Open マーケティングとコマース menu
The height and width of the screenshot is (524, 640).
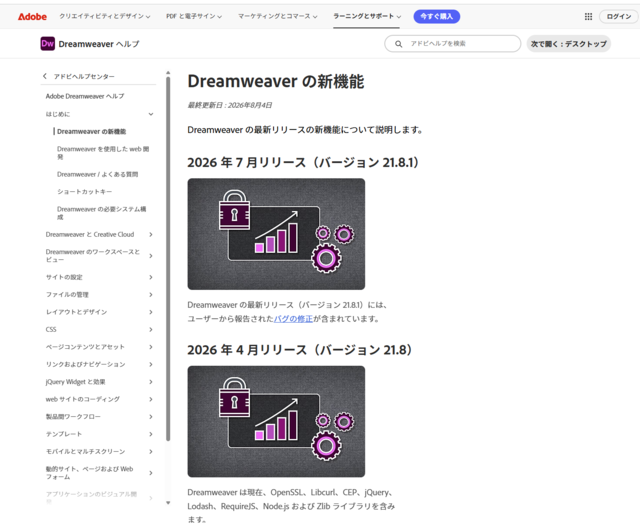(x=278, y=16)
